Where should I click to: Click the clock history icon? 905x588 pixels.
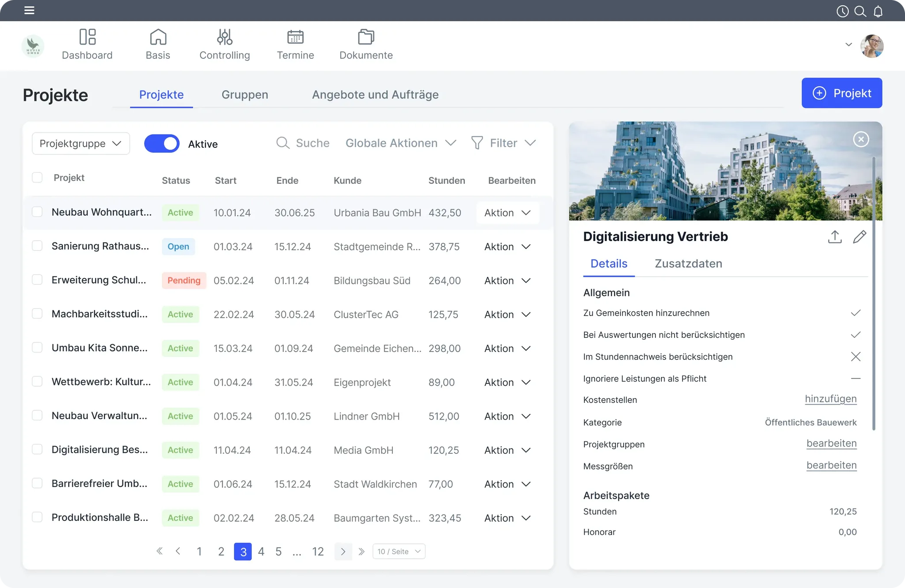pyautogui.click(x=843, y=11)
